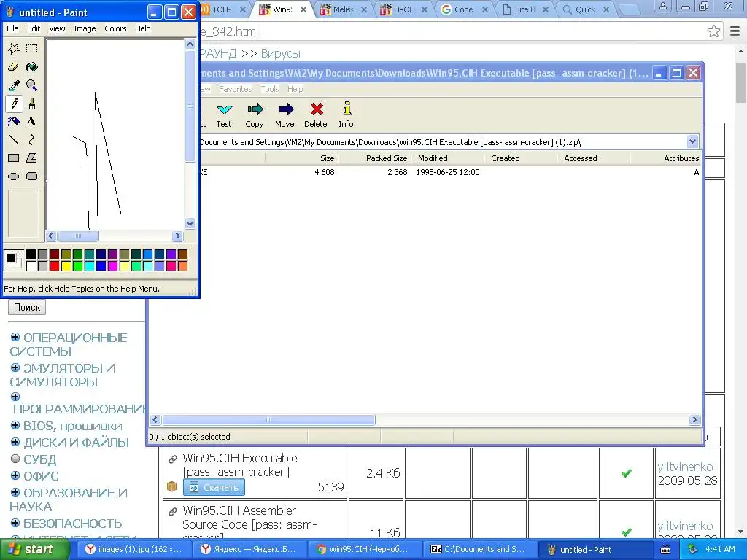The image size is (747, 560).
Task: Open the Colors menu in Paint
Action: pos(115,28)
